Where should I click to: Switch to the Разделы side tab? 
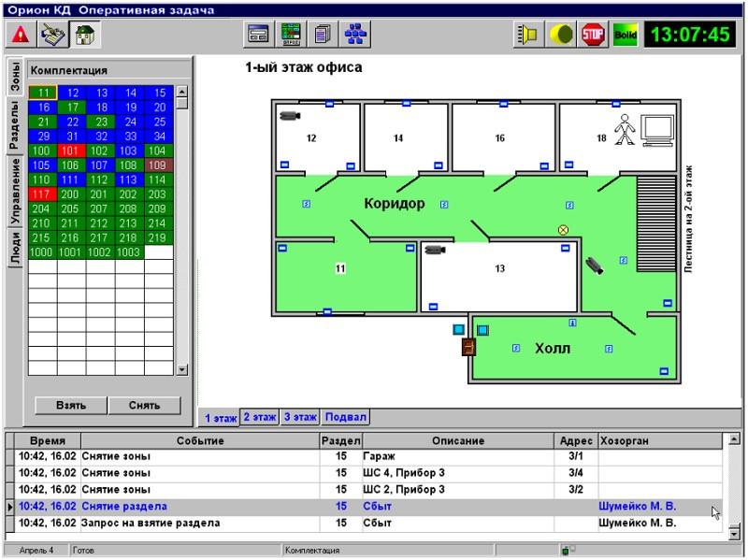14,125
